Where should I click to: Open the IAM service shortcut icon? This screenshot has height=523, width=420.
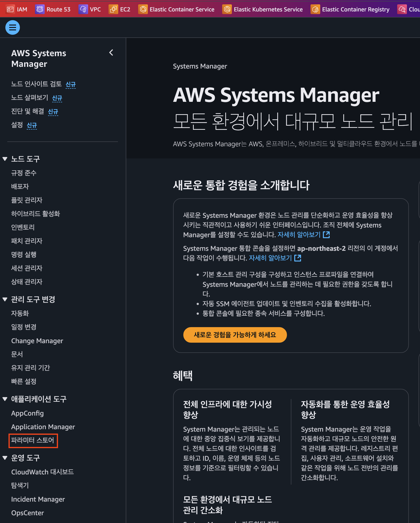tap(10, 9)
